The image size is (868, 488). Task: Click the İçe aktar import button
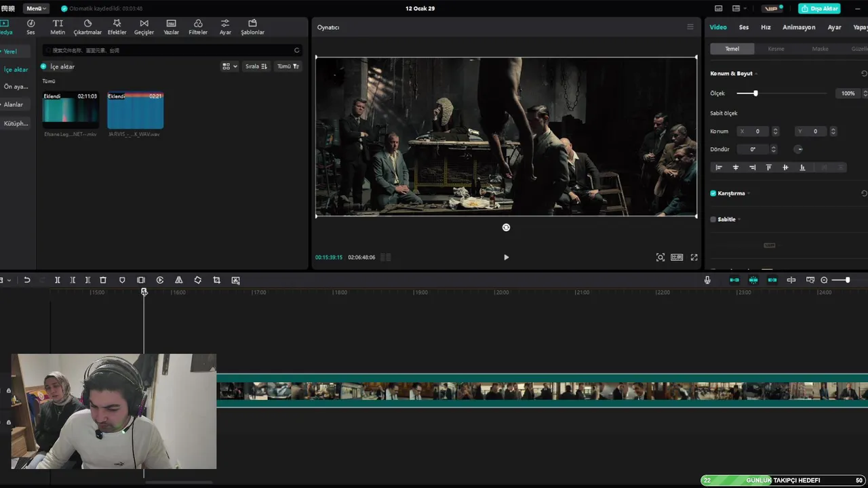[58, 66]
